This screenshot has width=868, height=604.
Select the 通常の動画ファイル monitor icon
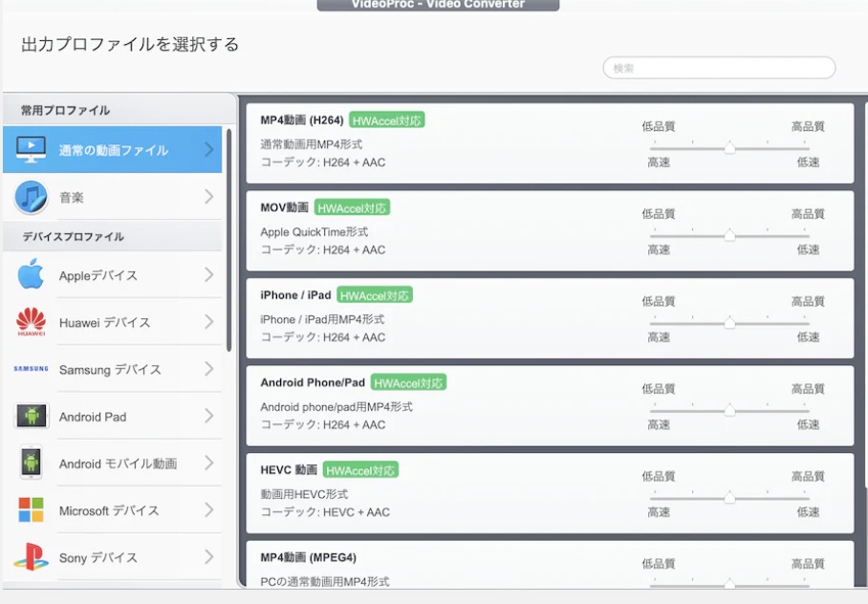pyautogui.click(x=29, y=149)
